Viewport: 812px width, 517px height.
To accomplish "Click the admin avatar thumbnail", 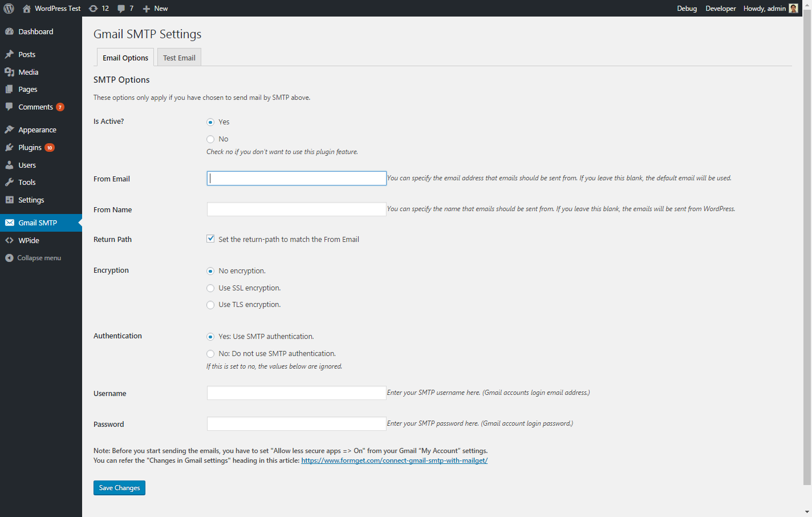I will [x=793, y=9].
